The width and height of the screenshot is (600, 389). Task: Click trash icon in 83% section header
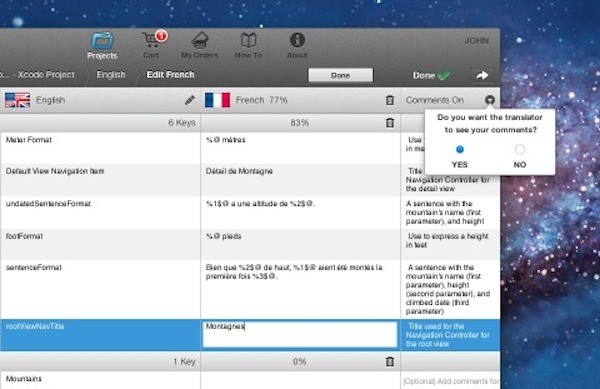pos(390,123)
